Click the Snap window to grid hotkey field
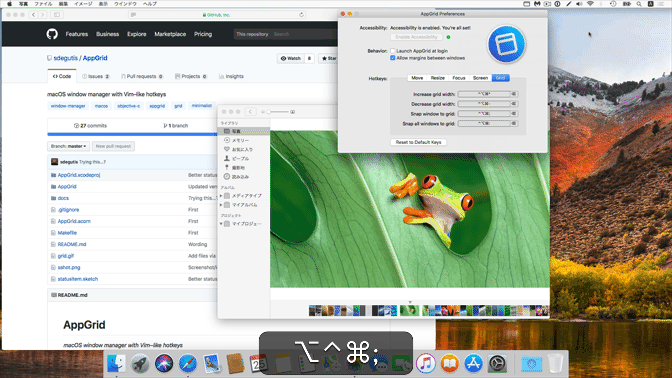Image resolution: width=672 pixels, height=378 pixels. [x=484, y=114]
